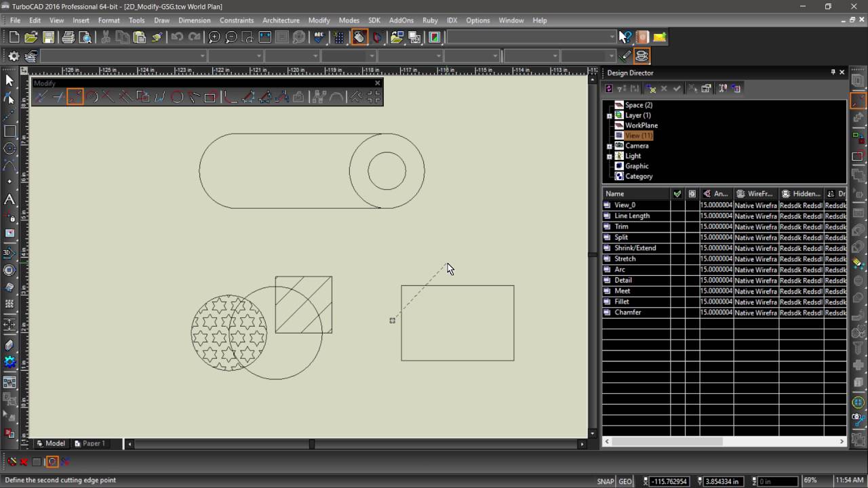Click the Paste clipboard icon
The height and width of the screenshot is (488, 868).
[140, 37]
